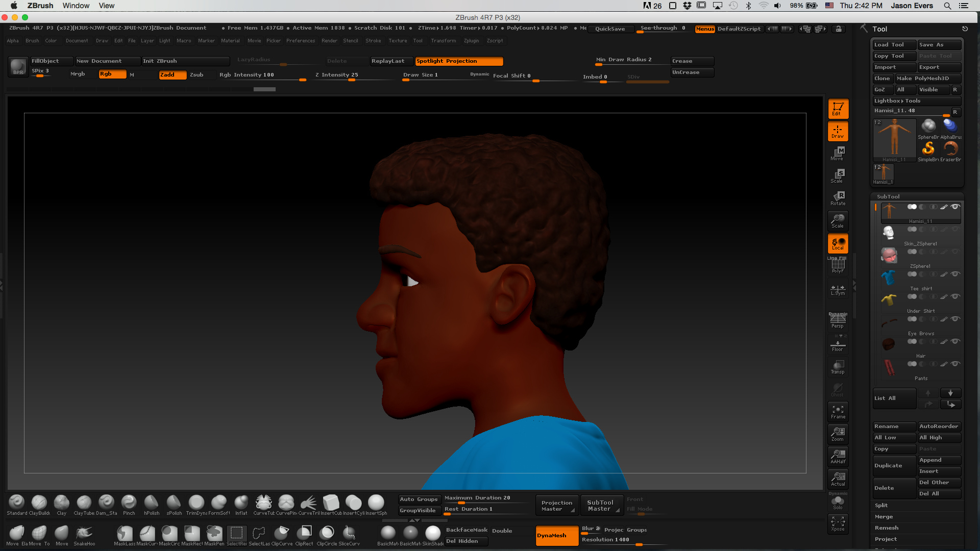Image resolution: width=980 pixels, height=551 pixels.
Task: Toggle Solo mode
Action: point(838,502)
